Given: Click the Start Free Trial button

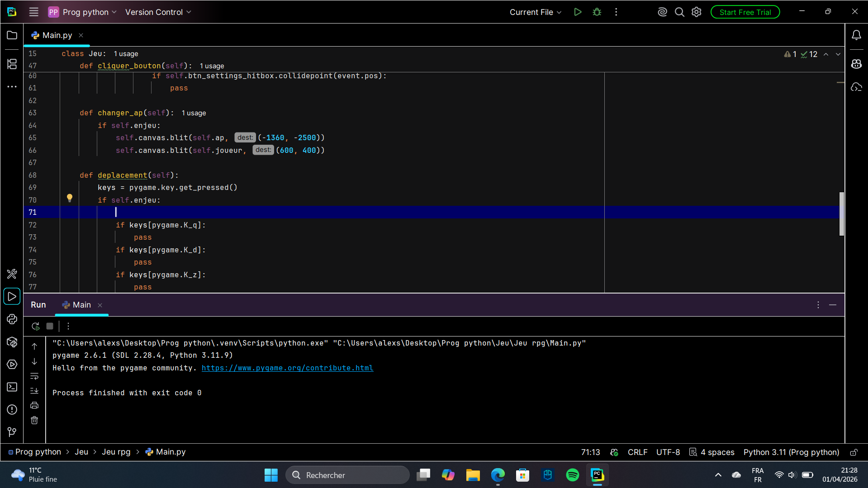Looking at the screenshot, I should pos(745,12).
